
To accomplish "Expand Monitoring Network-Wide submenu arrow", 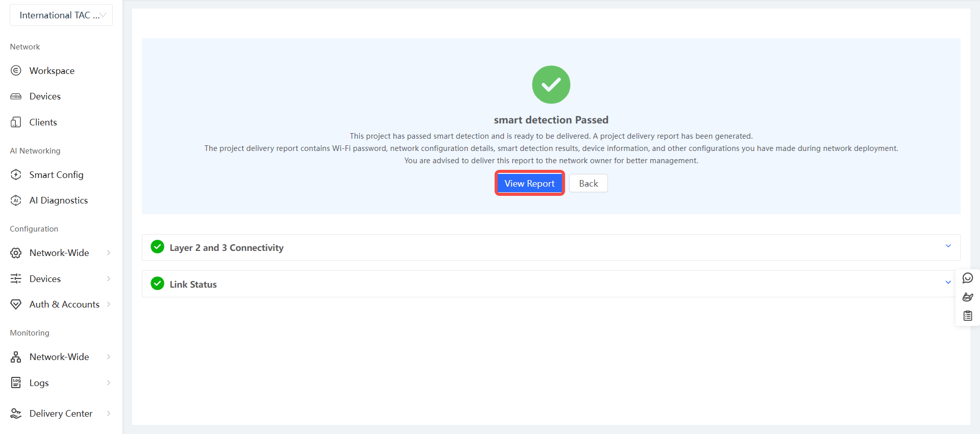I will coord(108,357).
